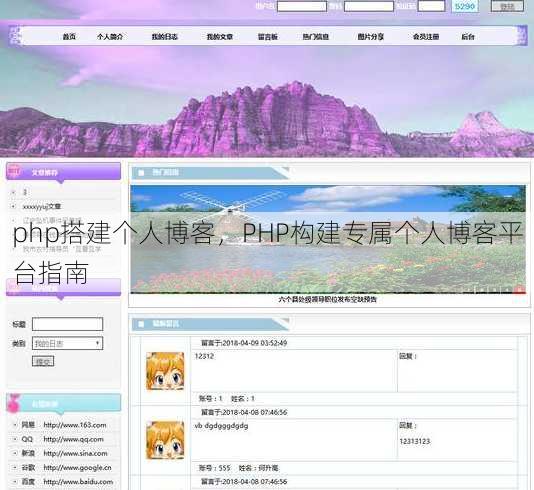This screenshot has height=490, width=534.
Task: Open the 我的日志 navigation item
Action: click(164, 36)
